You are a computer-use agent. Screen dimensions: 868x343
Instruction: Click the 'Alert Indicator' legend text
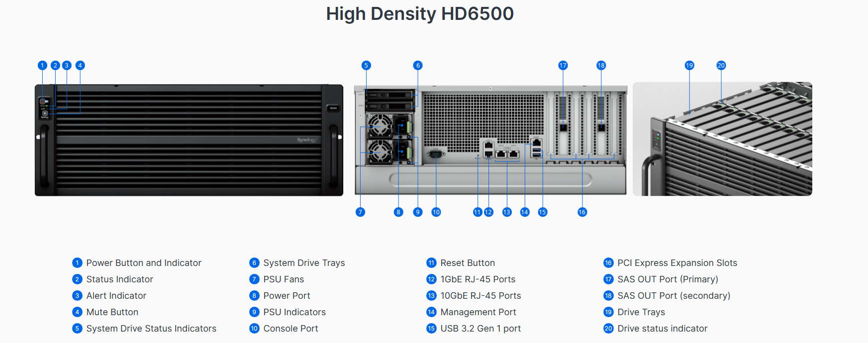(x=116, y=296)
